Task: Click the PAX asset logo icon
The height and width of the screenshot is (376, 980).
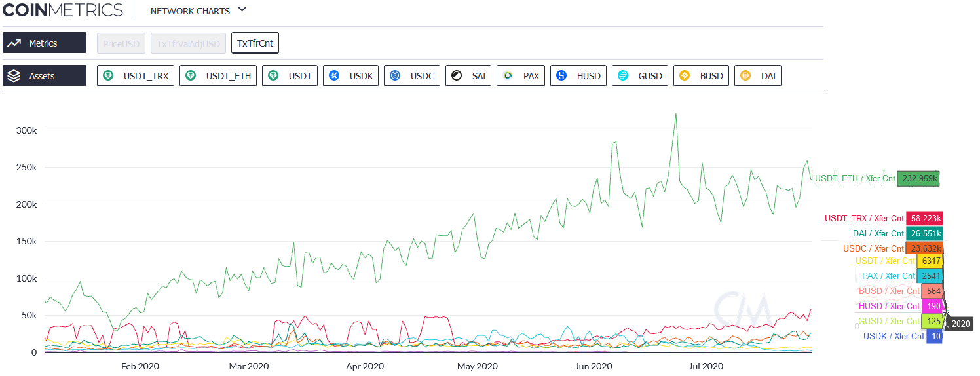Action: coord(508,76)
